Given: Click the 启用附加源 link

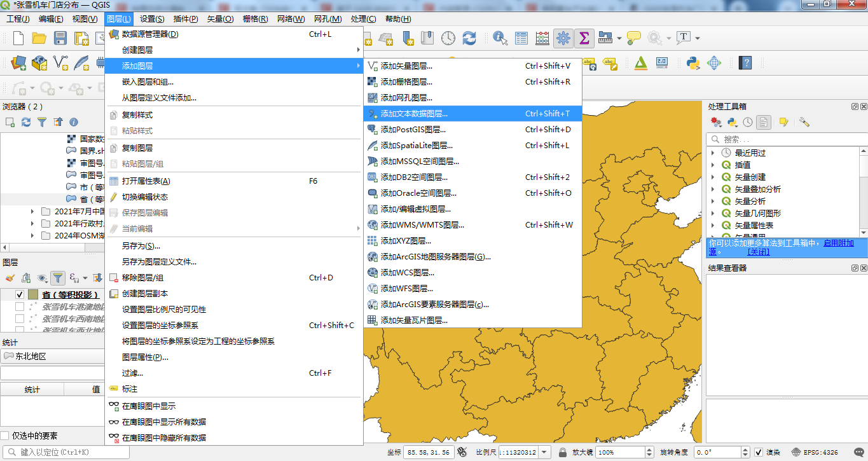Looking at the screenshot, I should [839, 243].
